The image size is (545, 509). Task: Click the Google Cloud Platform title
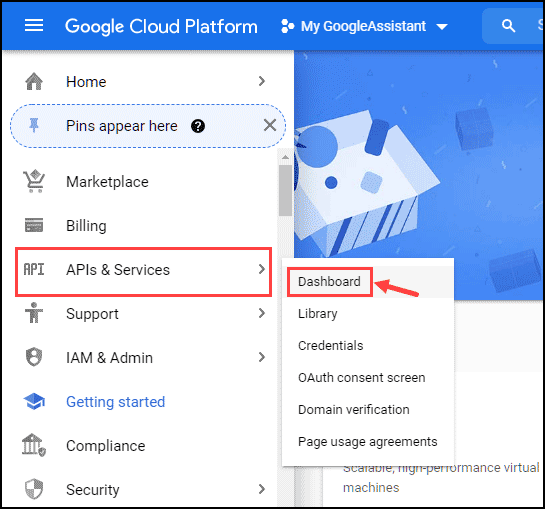(x=161, y=27)
